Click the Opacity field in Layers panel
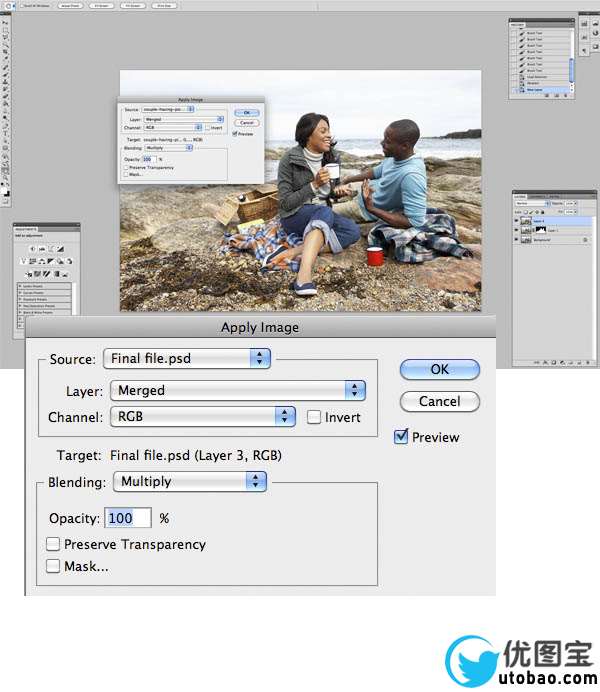The image size is (600, 692). click(x=570, y=203)
